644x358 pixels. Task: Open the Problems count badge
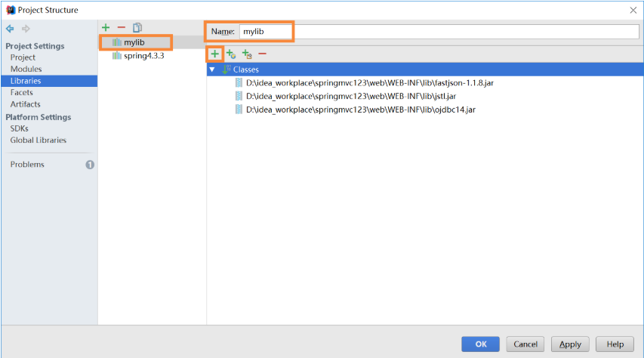tap(90, 165)
